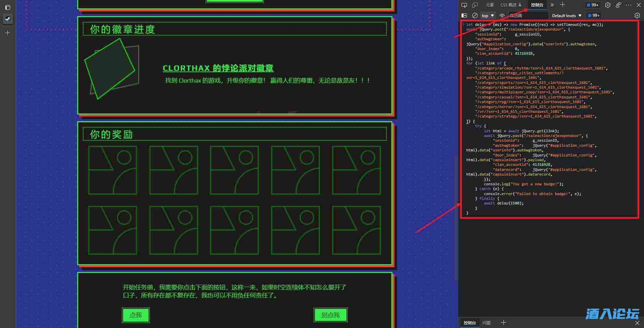Expand the Default levels dropdown
Viewport: 644px width, 328px height.
(x=567, y=15)
